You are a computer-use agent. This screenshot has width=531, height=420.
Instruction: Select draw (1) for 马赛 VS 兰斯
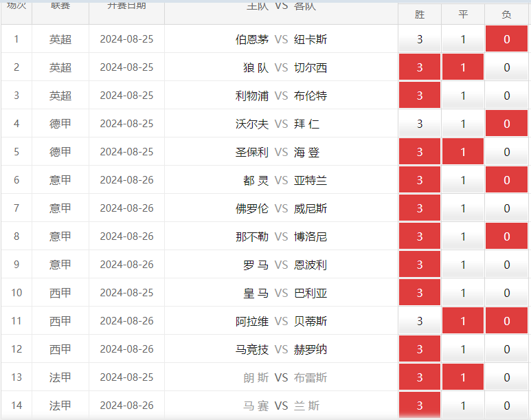coord(463,405)
